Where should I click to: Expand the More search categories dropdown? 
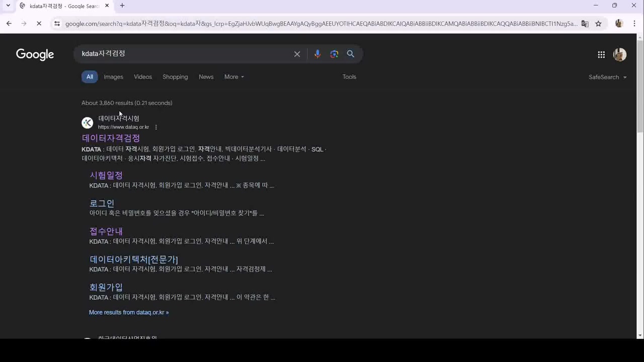(233, 76)
